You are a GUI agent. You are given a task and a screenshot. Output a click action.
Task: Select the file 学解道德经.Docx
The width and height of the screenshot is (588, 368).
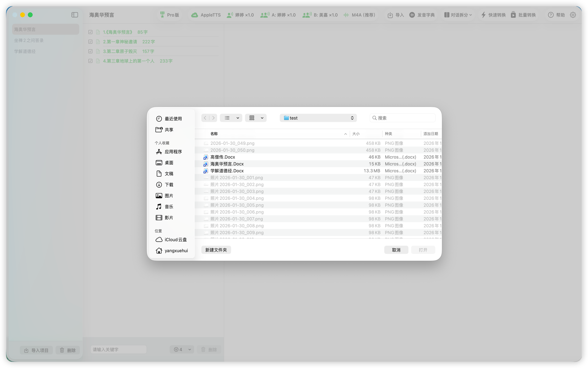[318, 171]
